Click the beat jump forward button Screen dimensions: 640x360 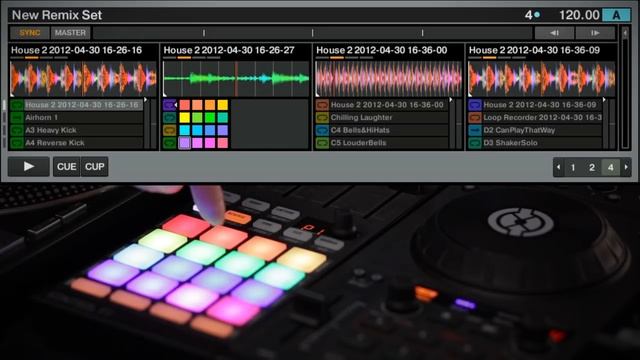coord(595,33)
